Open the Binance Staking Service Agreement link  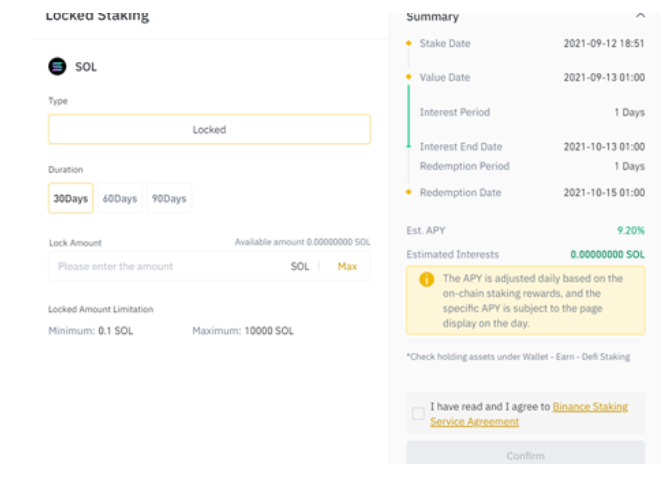click(529, 414)
